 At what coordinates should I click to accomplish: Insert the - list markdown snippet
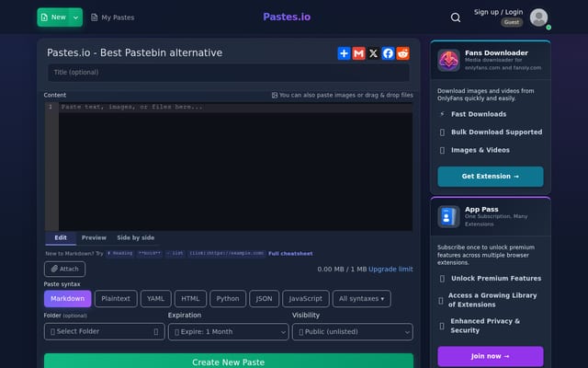pyautogui.click(x=175, y=254)
